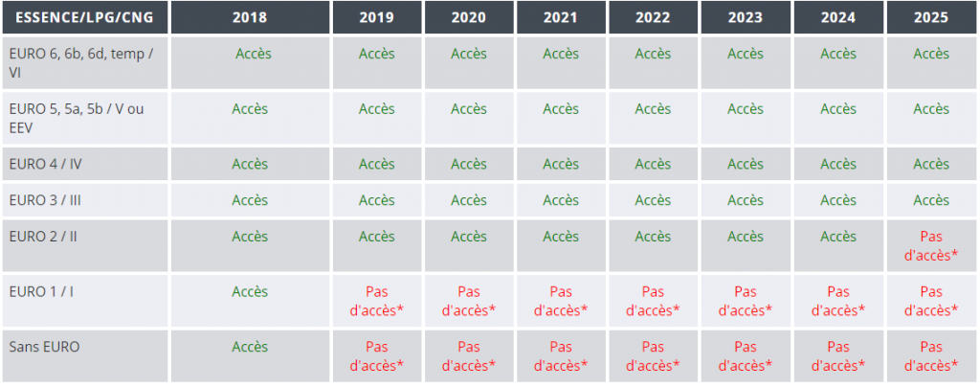Select the 2018 column header
Image resolution: width=980 pixels, height=388 pixels.
pyautogui.click(x=250, y=17)
